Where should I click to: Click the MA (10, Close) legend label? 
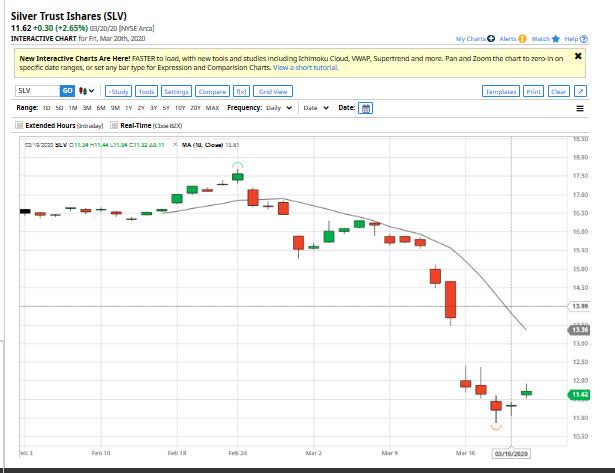point(202,145)
